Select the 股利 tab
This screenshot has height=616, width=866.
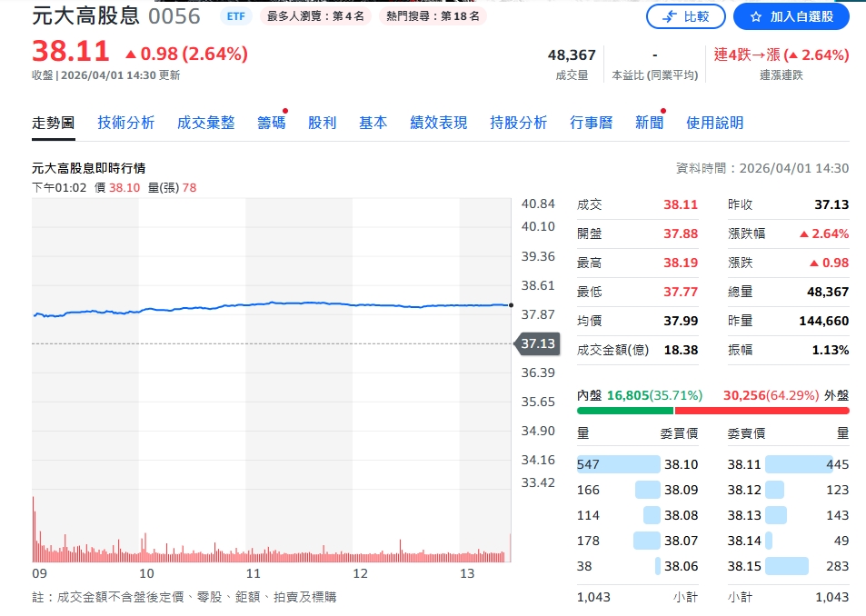pos(323,122)
